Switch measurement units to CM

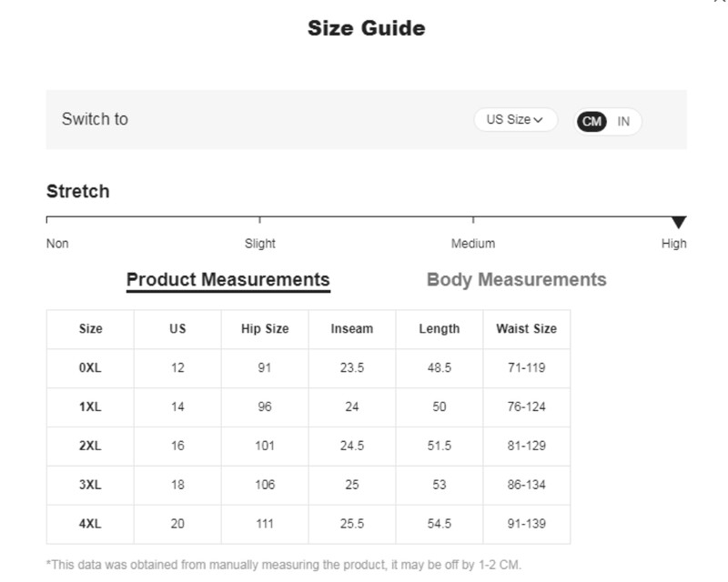pyautogui.click(x=591, y=121)
